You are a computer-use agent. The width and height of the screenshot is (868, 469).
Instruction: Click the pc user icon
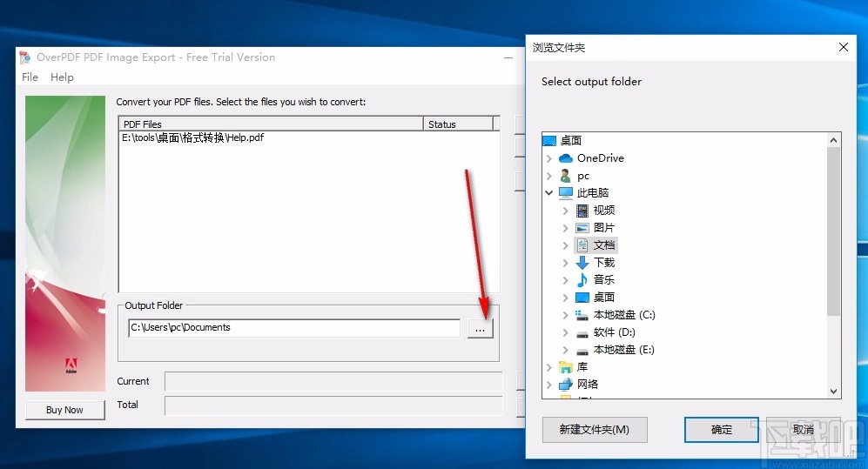pyautogui.click(x=565, y=176)
